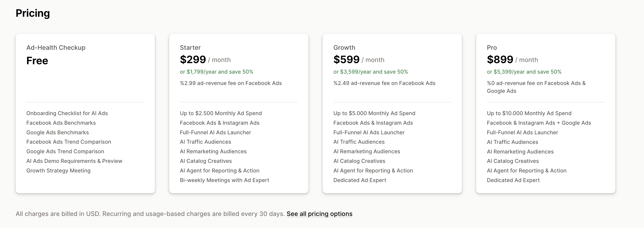Click the $1,799/year savings offer text
Screen dimensions: 644x228
[216, 72]
